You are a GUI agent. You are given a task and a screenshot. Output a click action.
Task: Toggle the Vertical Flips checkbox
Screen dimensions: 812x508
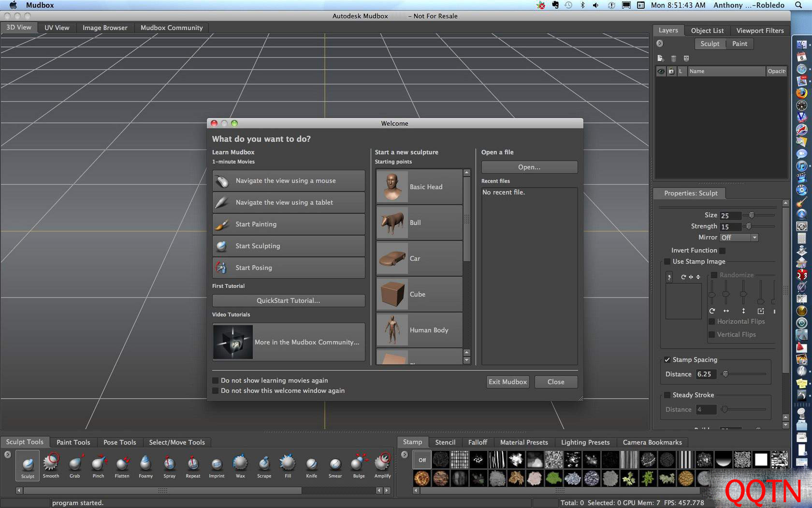point(712,334)
